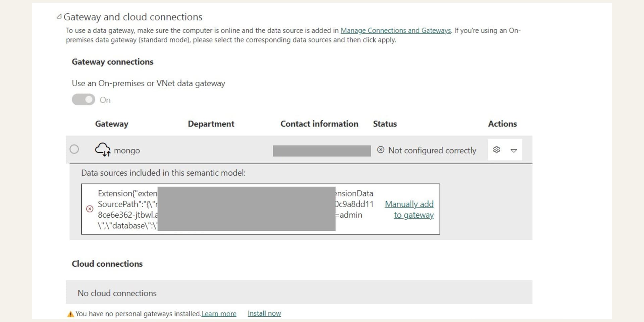Click the cloud gateway icon beside mongo
The width and height of the screenshot is (644, 322).
(103, 150)
